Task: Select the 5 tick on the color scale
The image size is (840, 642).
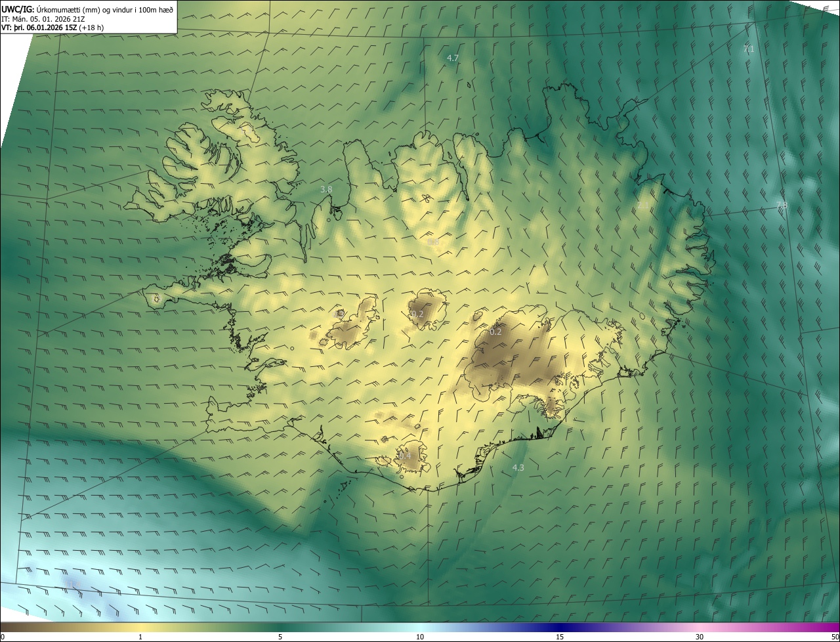Action: pyautogui.click(x=280, y=637)
